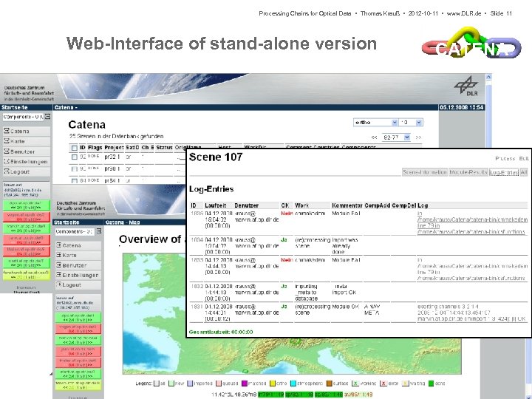Click the Status column header
The width and height of the screenshot is (532, 399).
[x=164, y=148]
